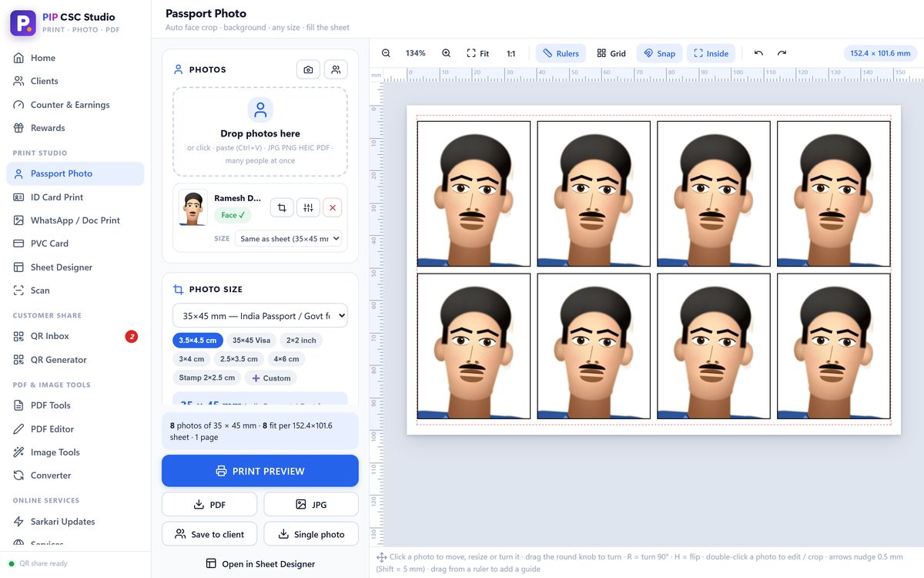Open Clients in the sidebar
This screenshot has height=578, width=924.
tap(75, 81)
